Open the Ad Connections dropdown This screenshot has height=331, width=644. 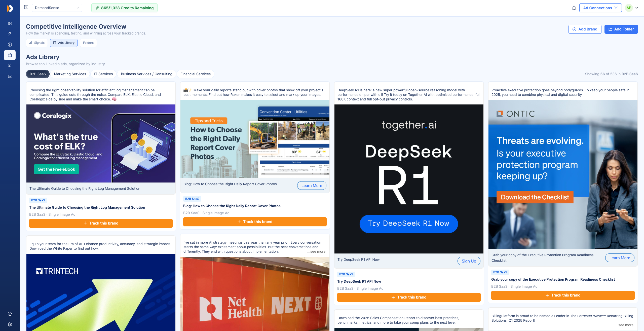click(x=600, y=8)
